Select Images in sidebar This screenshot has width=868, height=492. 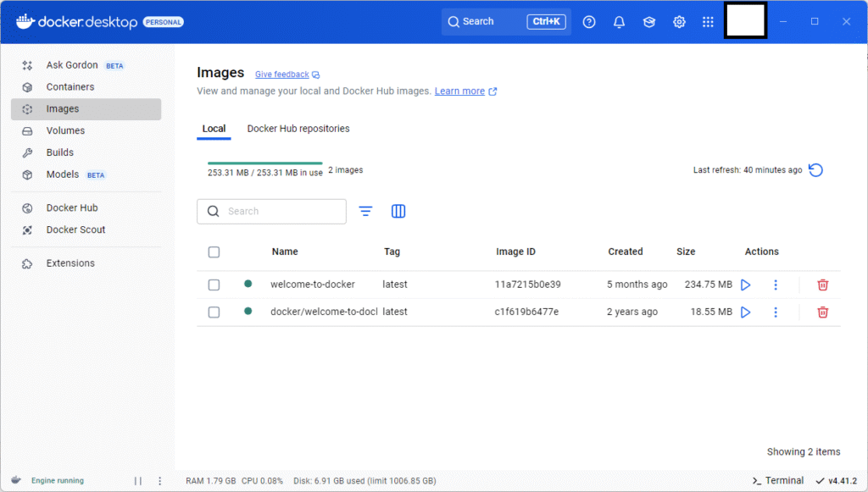[x=86, y=109]
